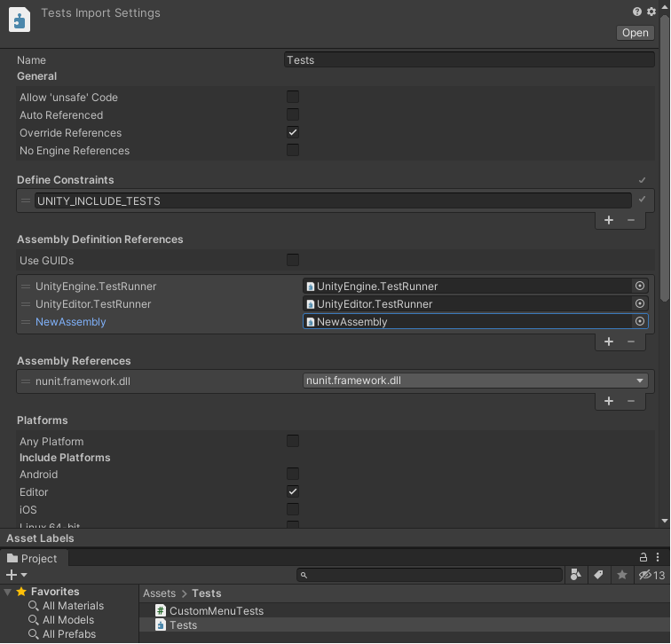Screen dimensions: 671x644
Task: Edit the Name field containing Tests
Action: coord(469,59)
